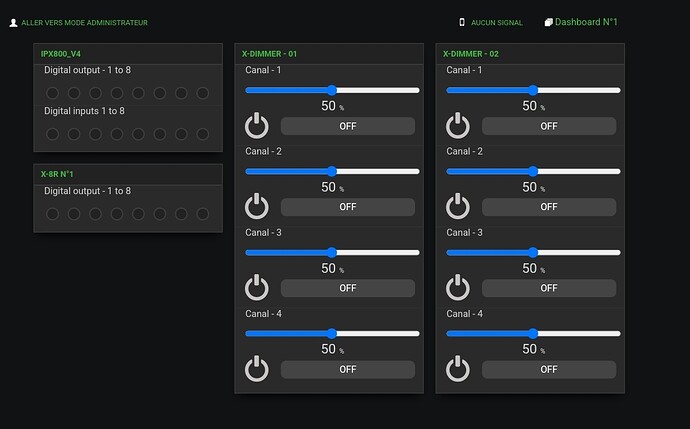This screenshot has width=690, height=429.
Task: Click power icon for X-DIMMER - 01 Canal - 1
Action: click(257, 126)
